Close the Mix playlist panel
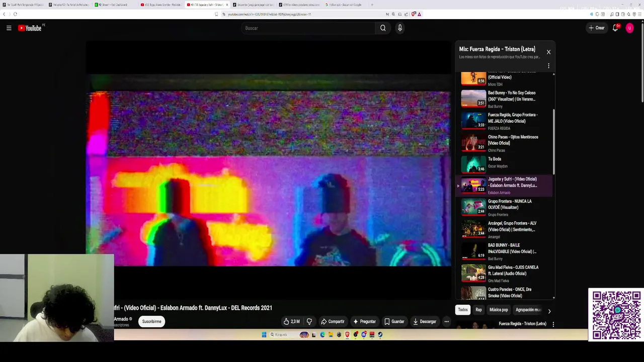644x362 pixels. click(548, 52)
